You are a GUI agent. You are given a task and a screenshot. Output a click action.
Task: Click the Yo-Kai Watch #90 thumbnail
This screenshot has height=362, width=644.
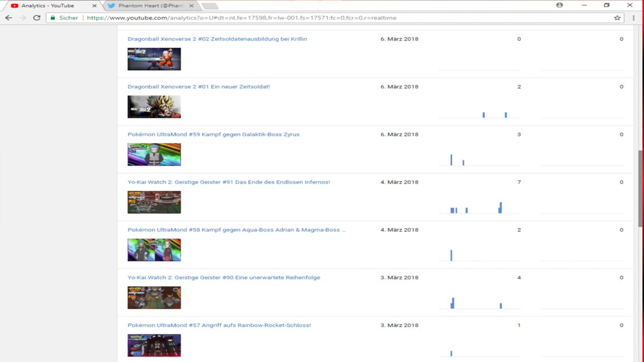click(x=154, y=298)
